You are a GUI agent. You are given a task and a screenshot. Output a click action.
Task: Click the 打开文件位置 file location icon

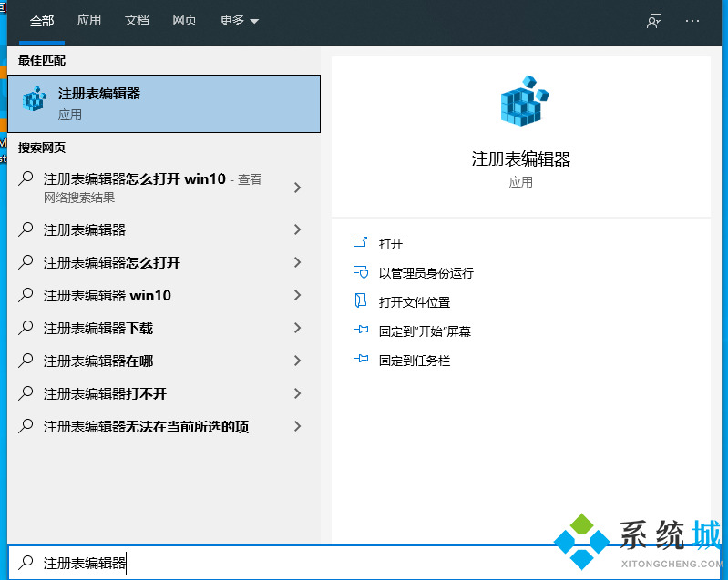361,301
